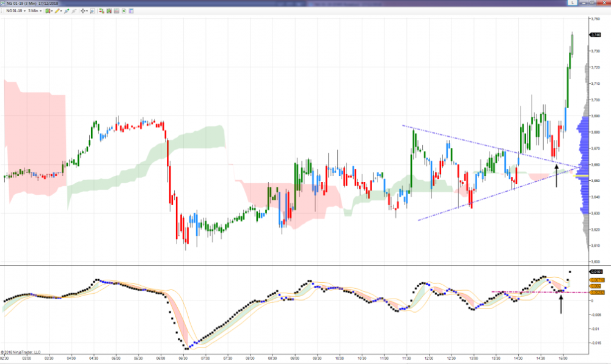Image resolution: width=611 pixels, height=364 pixels.
Task: Activate the crosshair cursor tool
Action: [83, 11]
